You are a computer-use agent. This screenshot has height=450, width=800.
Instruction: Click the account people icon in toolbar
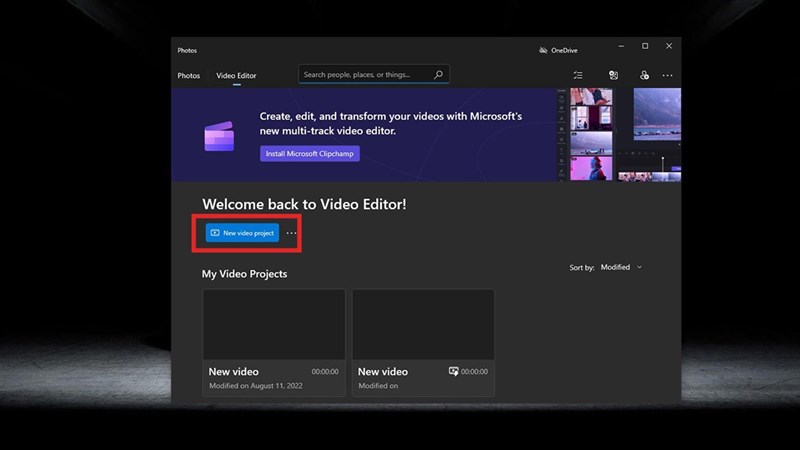coord(644,76)
